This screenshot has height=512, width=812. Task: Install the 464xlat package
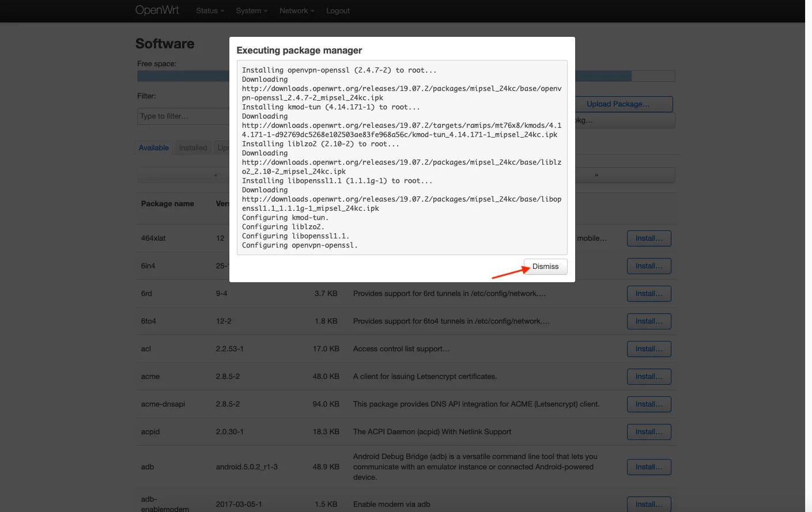click(649, 238)
